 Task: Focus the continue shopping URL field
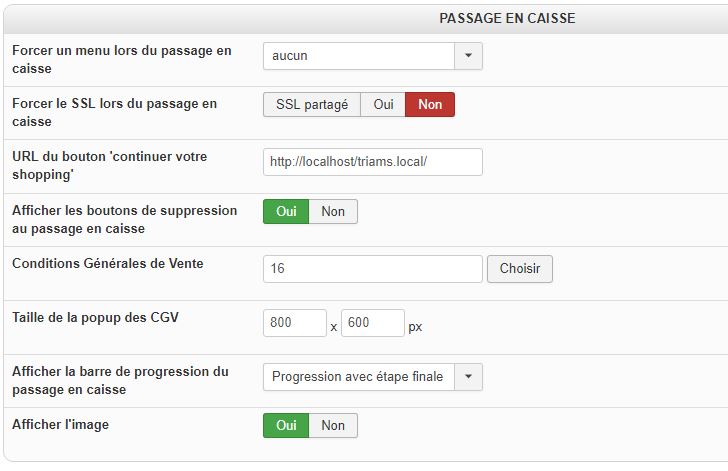372,162
